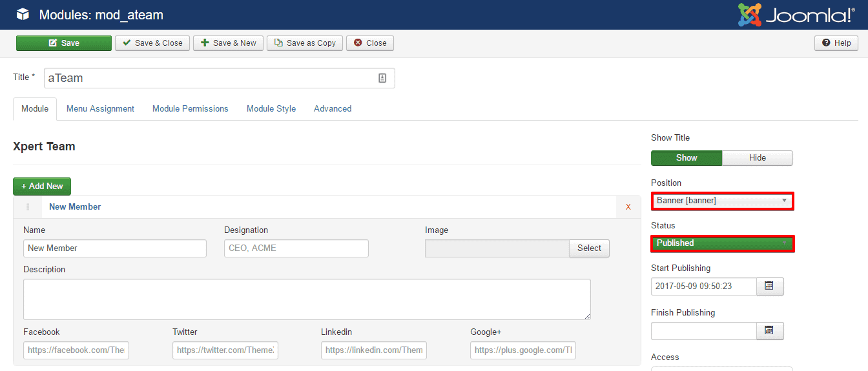Click Select to choose member image
Viewport: 868px width, 371px height.
(588, 248)
